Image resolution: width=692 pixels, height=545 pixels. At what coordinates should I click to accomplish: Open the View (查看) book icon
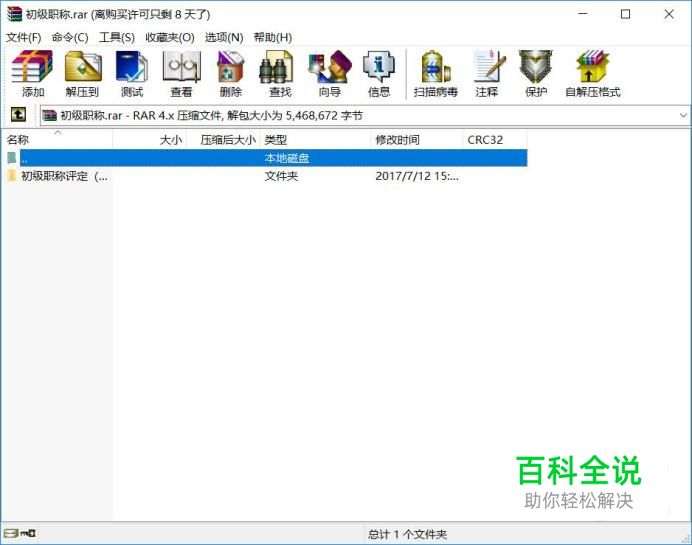(181, 74)
